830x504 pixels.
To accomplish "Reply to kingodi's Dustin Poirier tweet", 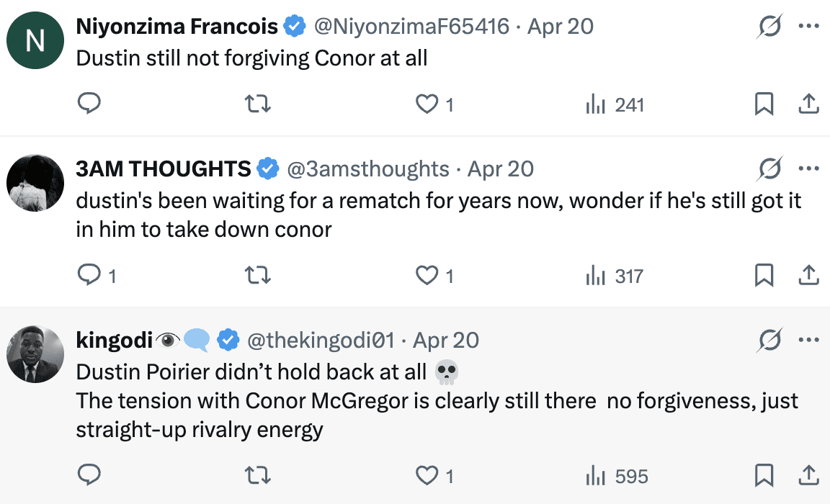I will [89, 475].
